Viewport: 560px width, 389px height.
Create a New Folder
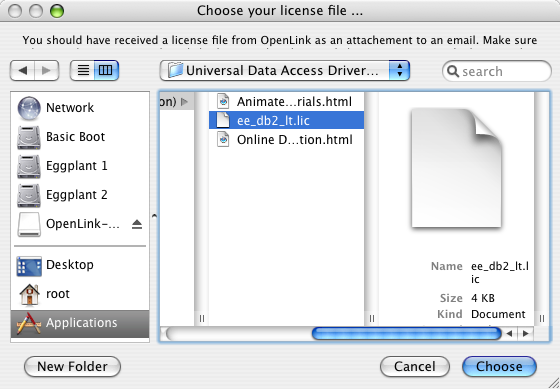pos(72,366)
